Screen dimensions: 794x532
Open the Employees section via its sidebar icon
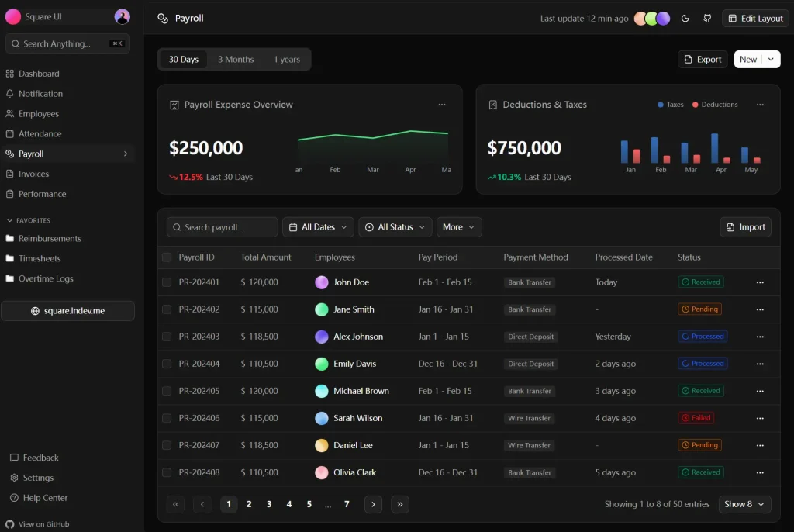12,113
